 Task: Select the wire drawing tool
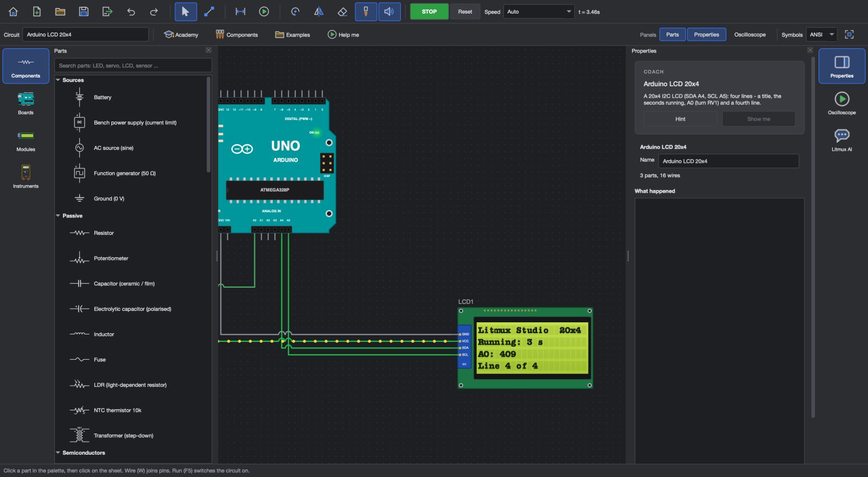pos(209,11)
